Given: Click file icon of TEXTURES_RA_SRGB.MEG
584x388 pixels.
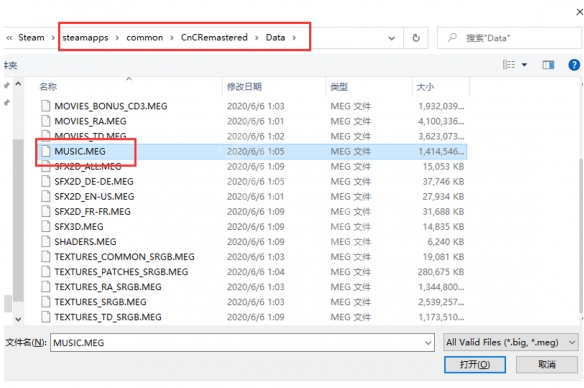Looking at the screenshot, I should (45, 287).
